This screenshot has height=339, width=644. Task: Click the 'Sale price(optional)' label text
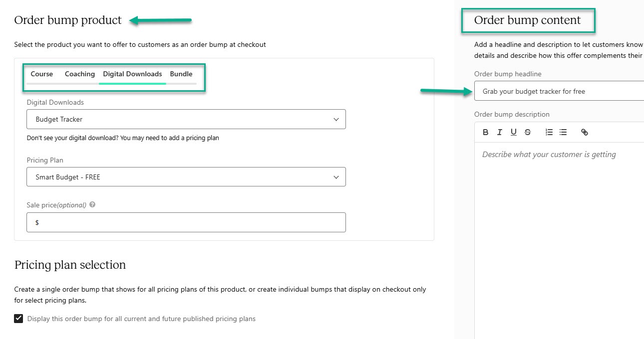click(56, 205)
